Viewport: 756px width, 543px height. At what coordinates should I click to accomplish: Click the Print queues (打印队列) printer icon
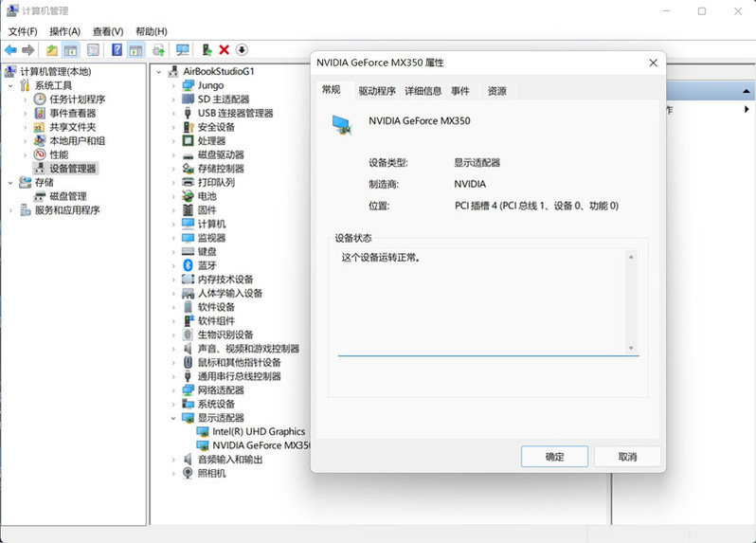point(188,182)
